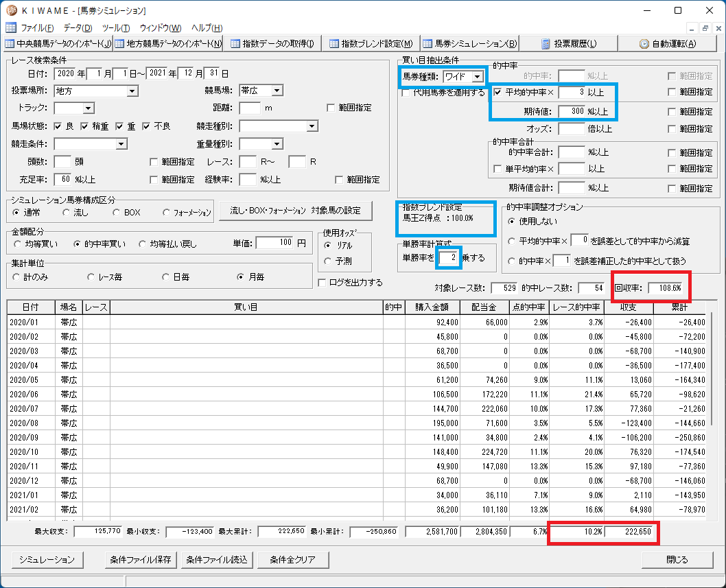Select the フォーメーション radio button
Image resolution: width=726 pixels, height=588 pixels.
click(x=166, y=213)
